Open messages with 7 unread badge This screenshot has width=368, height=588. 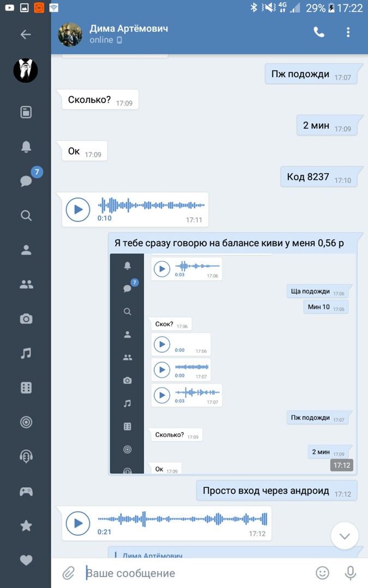click(26, 180)
